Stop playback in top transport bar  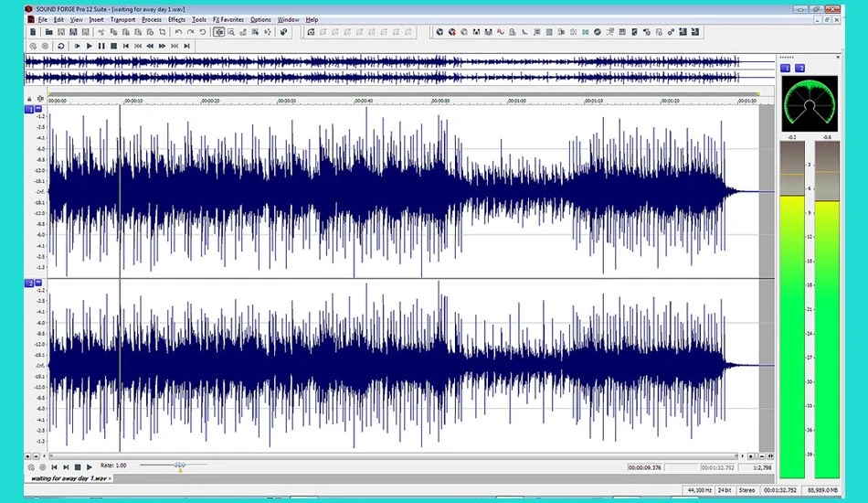click(113, 46)
